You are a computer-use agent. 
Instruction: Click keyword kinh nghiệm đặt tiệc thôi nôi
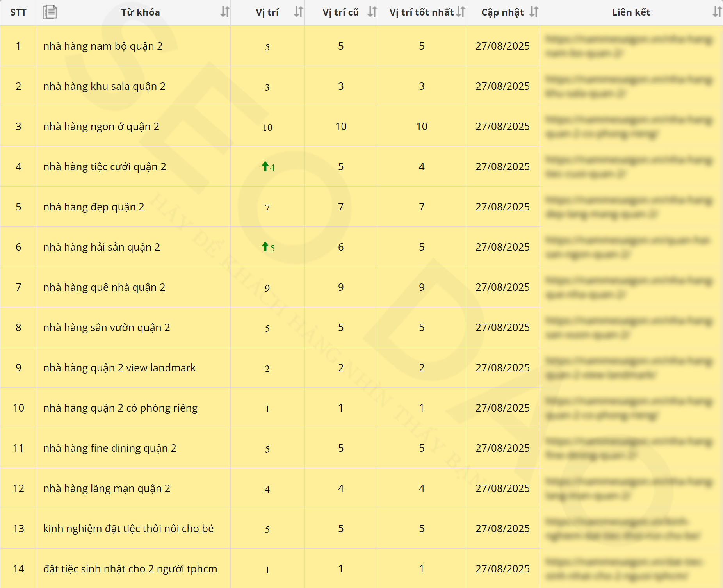[128, 529]
